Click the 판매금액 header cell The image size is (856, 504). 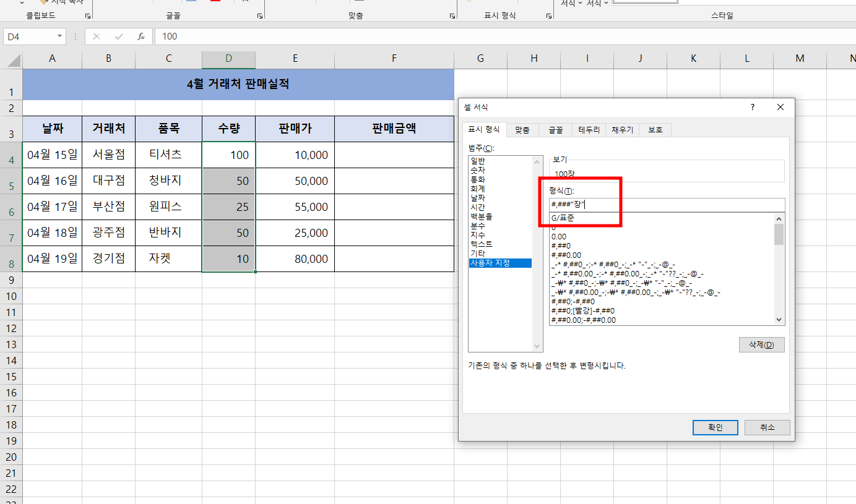394,129
